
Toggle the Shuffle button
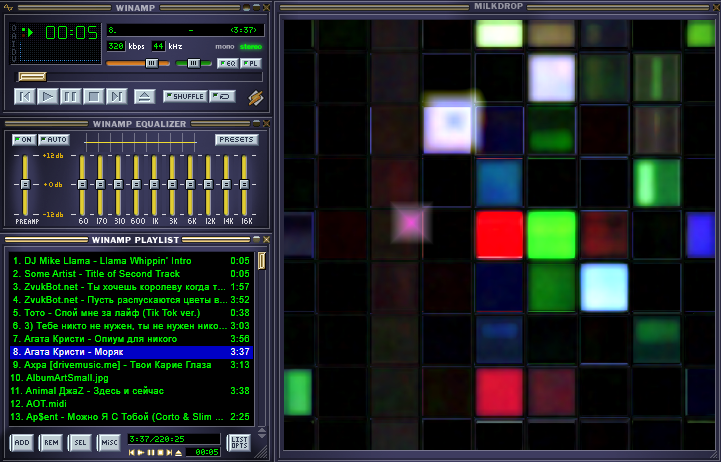click(185, 97)
